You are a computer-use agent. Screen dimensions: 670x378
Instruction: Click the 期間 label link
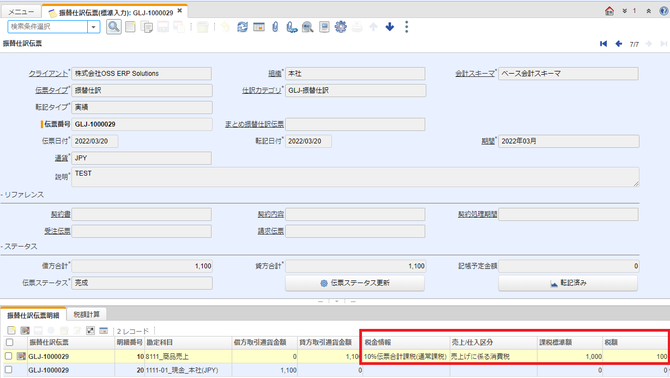(488, 141)
